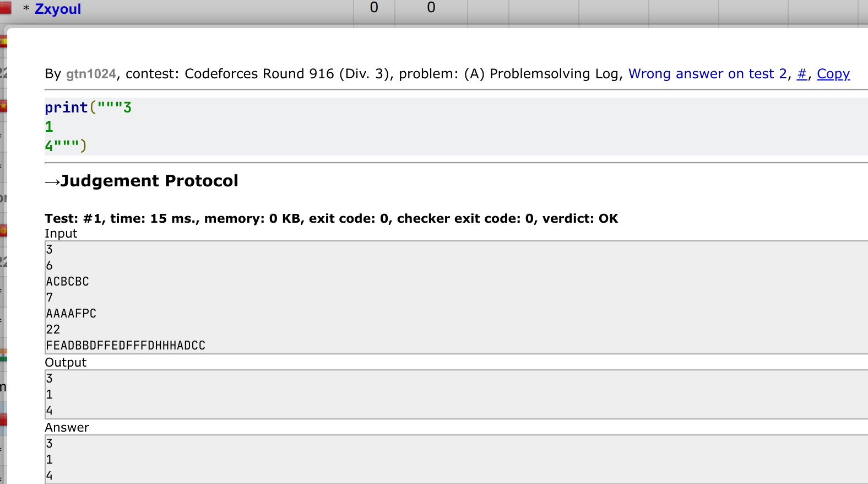Image resolution: width=868 pixels, height=484 pixels.
Task: Click the print keyword in source code
Action: pos(66,107)
